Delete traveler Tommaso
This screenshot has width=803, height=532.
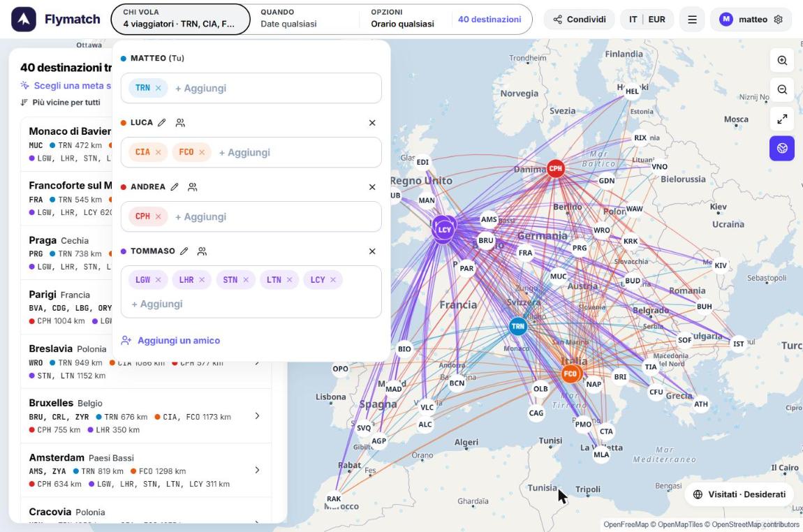click(372, 251)
